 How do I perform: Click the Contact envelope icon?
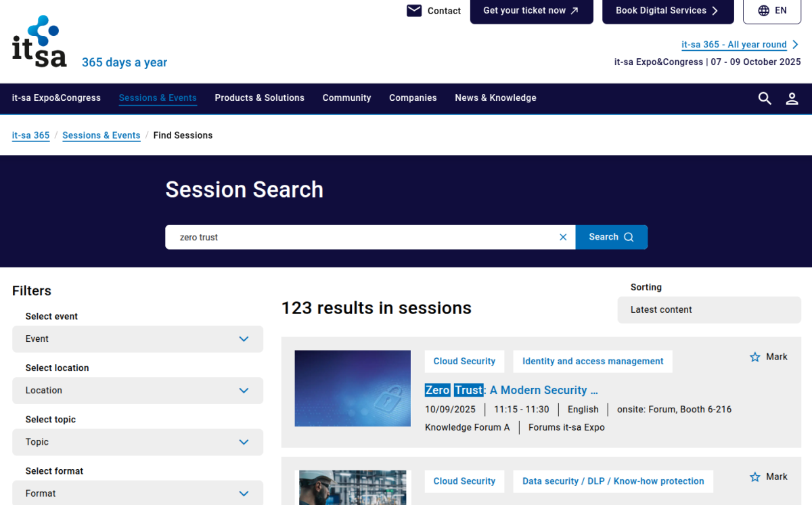pos(414,11)
